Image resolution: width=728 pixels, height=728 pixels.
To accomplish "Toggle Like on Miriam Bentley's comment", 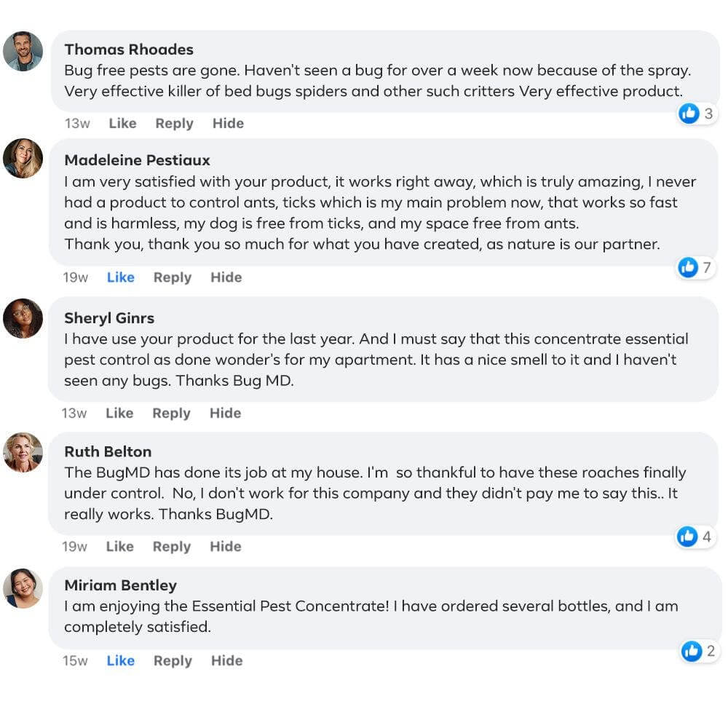I will pos(120,661).
